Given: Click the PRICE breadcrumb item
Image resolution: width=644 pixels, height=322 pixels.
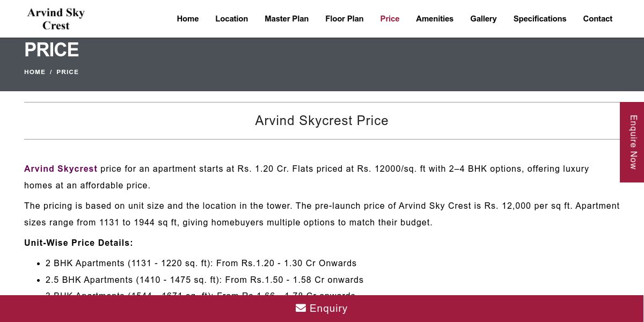Looking at the screenshot, I should 68,72.
